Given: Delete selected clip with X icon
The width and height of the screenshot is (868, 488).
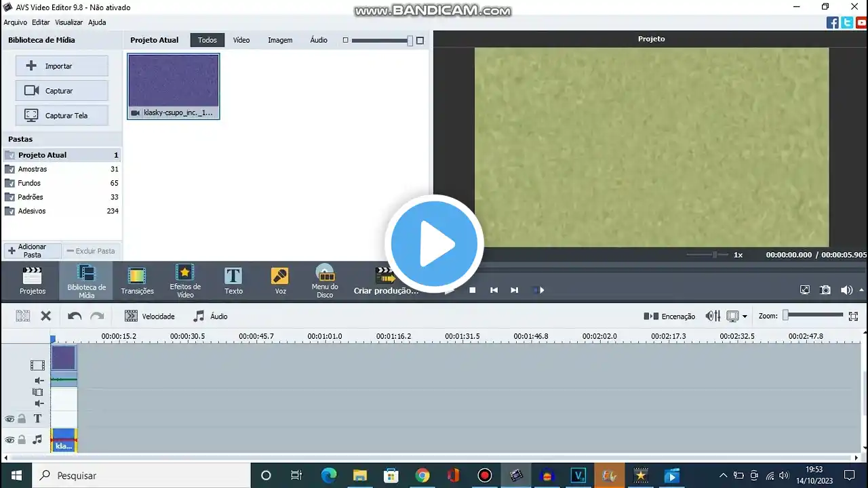Looking at the screenshot, I should tap(46, 316).
